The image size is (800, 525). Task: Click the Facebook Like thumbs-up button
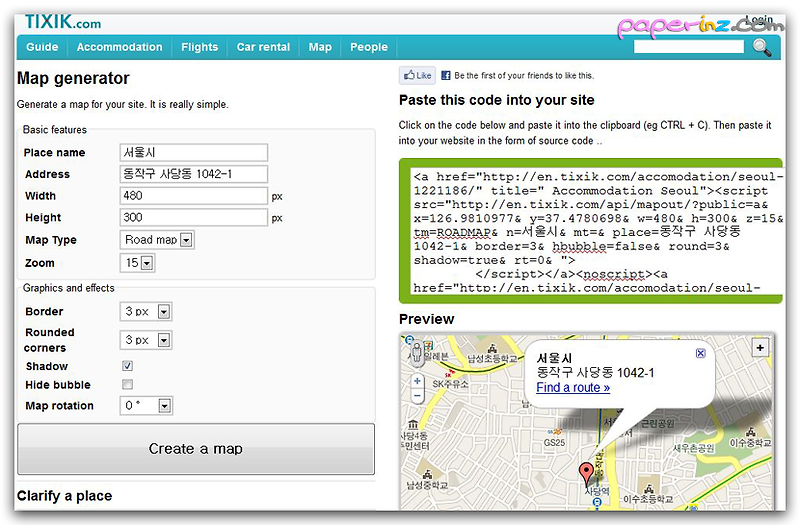[x=417, y=76]
